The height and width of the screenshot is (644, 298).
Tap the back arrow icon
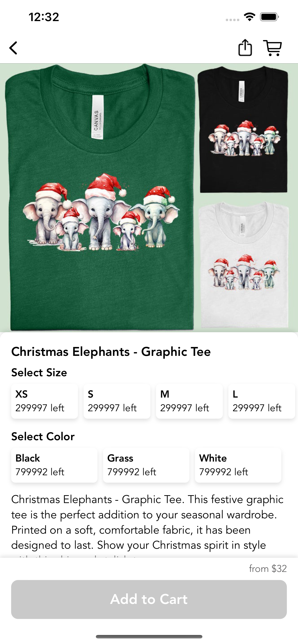coord(13,48)
